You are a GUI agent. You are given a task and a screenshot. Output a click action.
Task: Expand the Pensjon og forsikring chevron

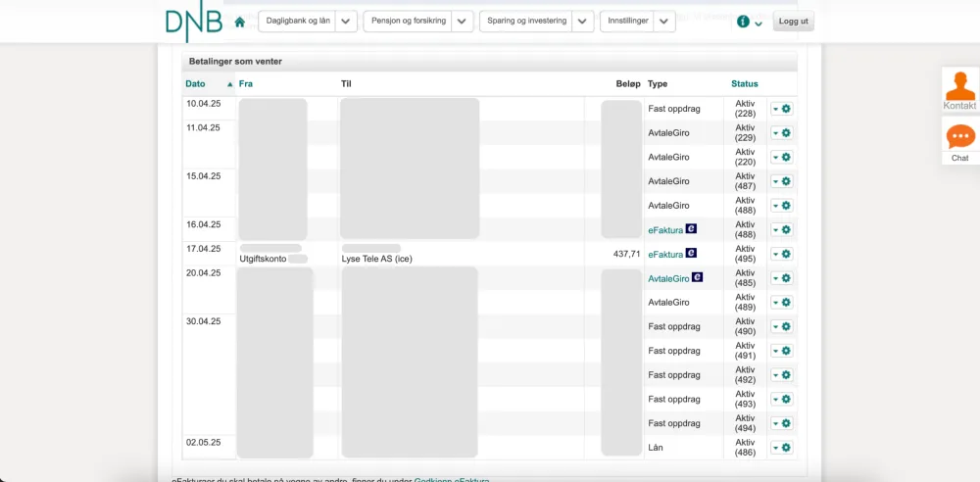(x=463, y=22)
